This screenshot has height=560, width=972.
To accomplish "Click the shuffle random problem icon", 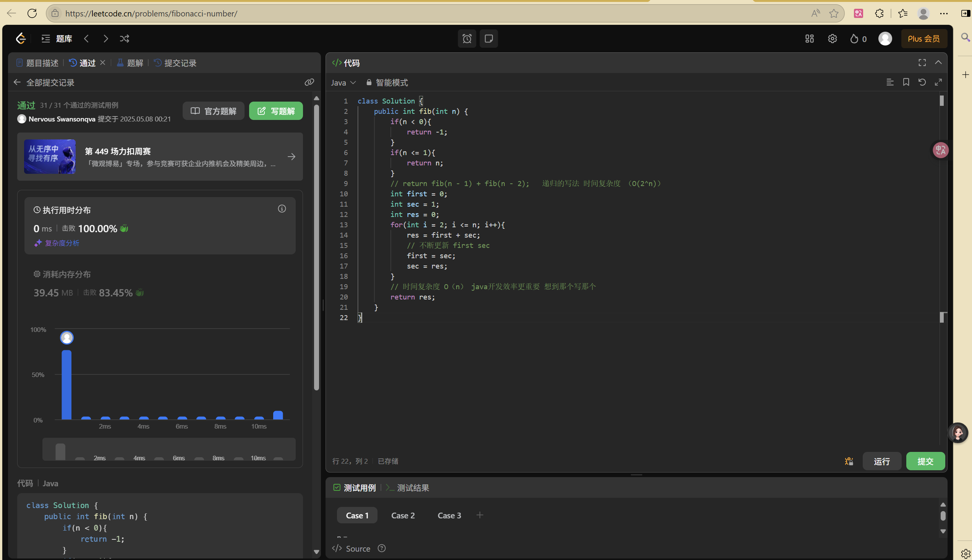I will 124,39.
